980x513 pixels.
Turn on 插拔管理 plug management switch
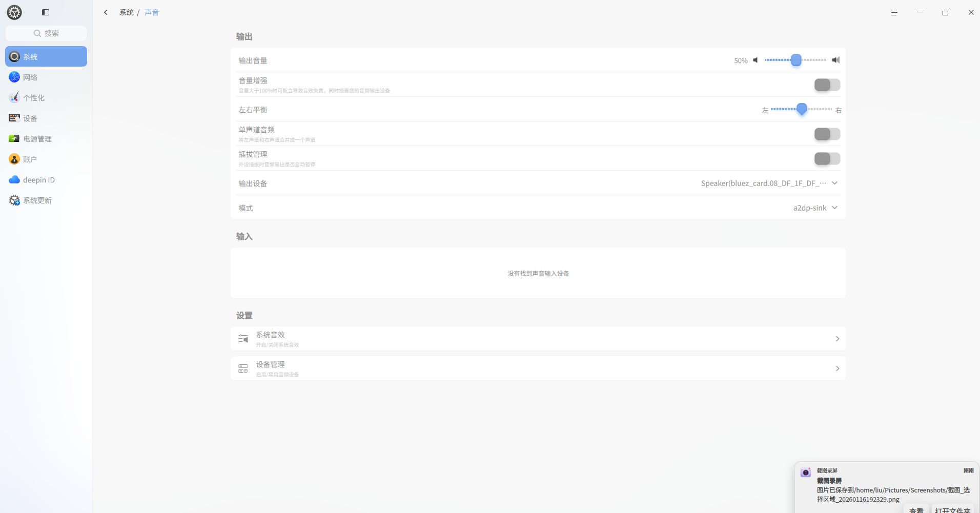pos(827,158)
